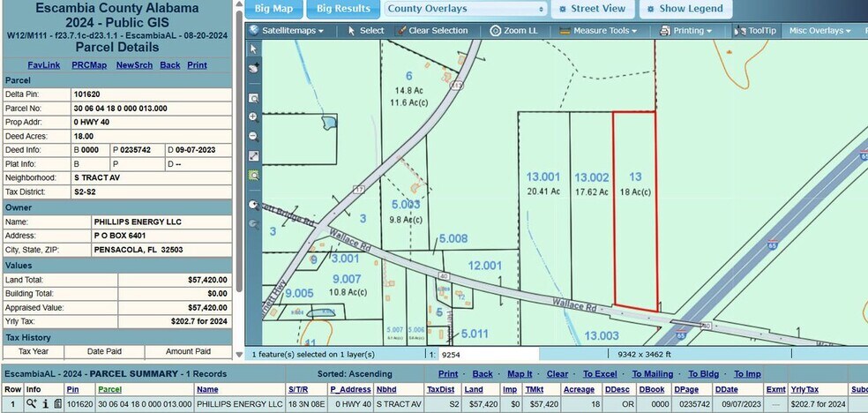Screen dimensions: 868x413
Task: Click the Street View button
Action: point(592,9)
